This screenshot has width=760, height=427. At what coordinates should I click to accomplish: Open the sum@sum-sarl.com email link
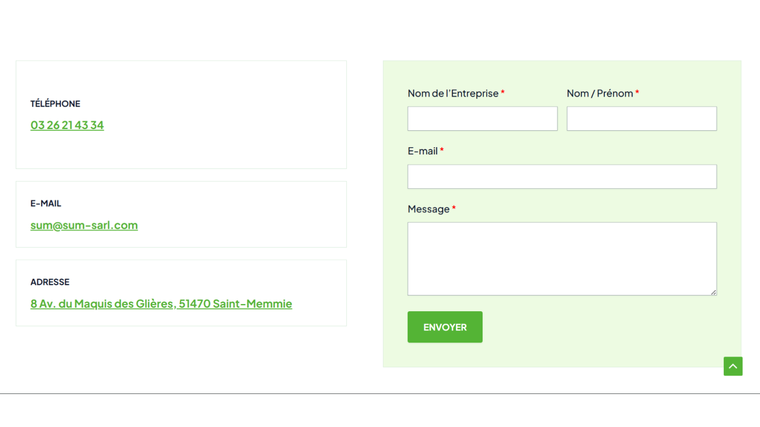84,225
